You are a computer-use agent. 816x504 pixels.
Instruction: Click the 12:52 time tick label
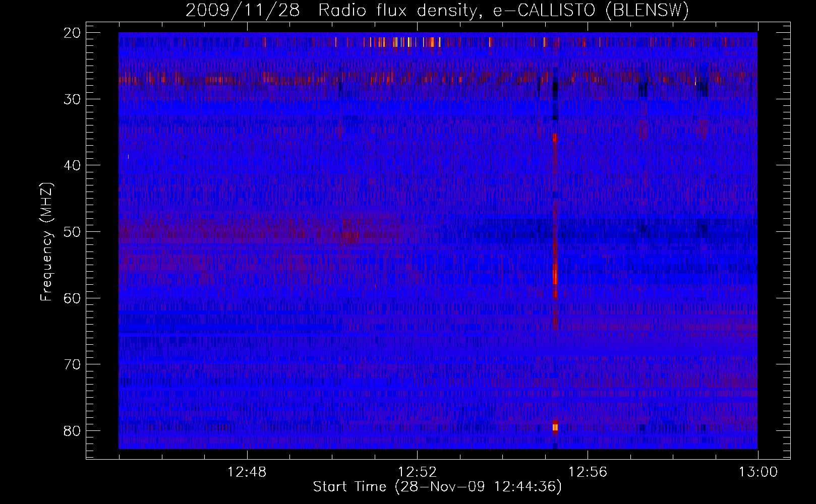coord(417,472)
